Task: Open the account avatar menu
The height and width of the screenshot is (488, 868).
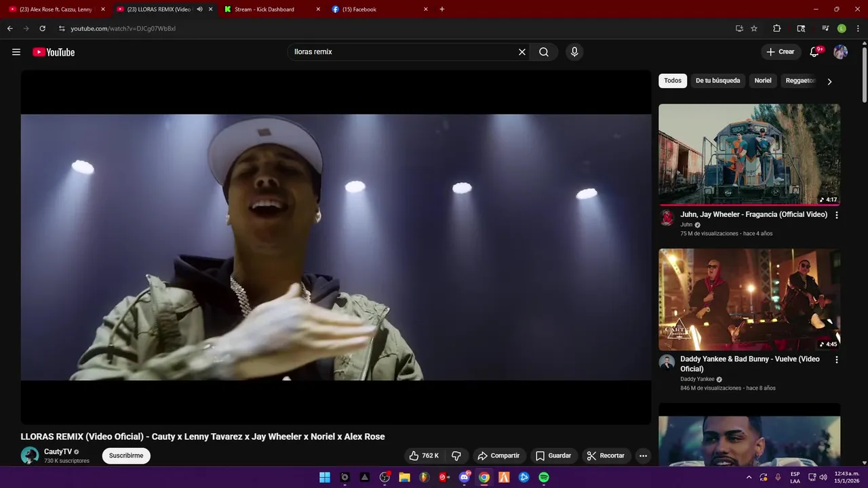Action: [841, 52]
